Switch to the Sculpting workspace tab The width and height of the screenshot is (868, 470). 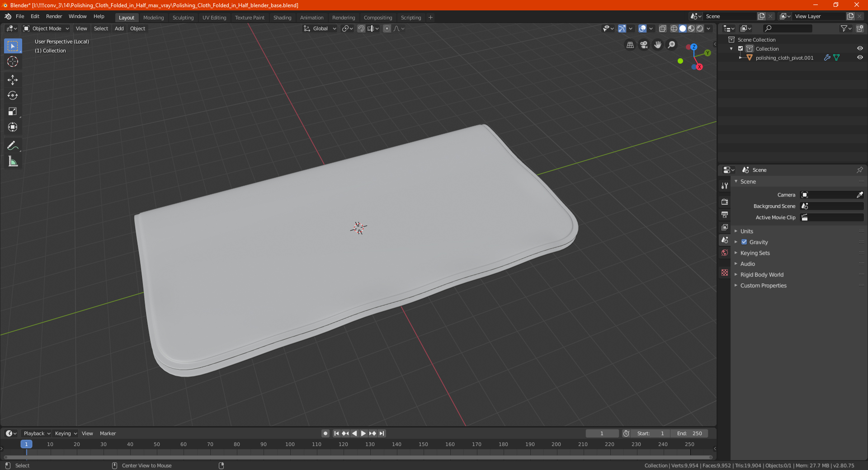(183, 18)
